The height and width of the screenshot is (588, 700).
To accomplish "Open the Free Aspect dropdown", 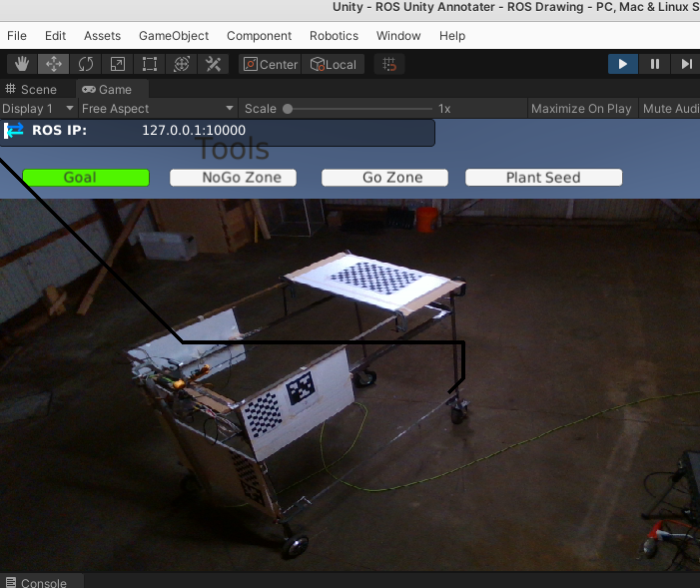I will tap(158, 109).
